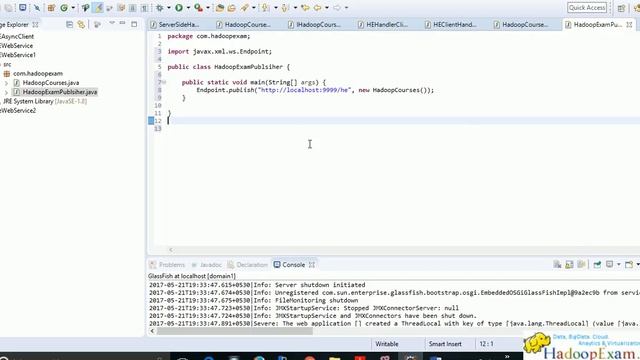Click the New Java Package toolbar icon
This screenshot has height=360, width=640.
(51, 7)
